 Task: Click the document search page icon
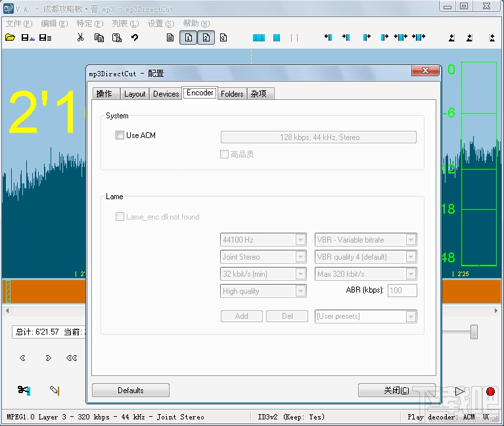[223, 37]
